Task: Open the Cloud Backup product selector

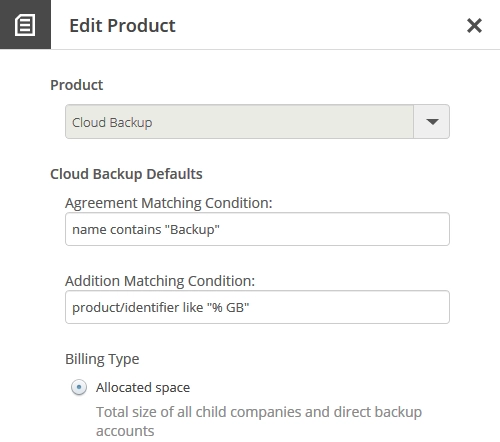Action: [x=257, y=122]
